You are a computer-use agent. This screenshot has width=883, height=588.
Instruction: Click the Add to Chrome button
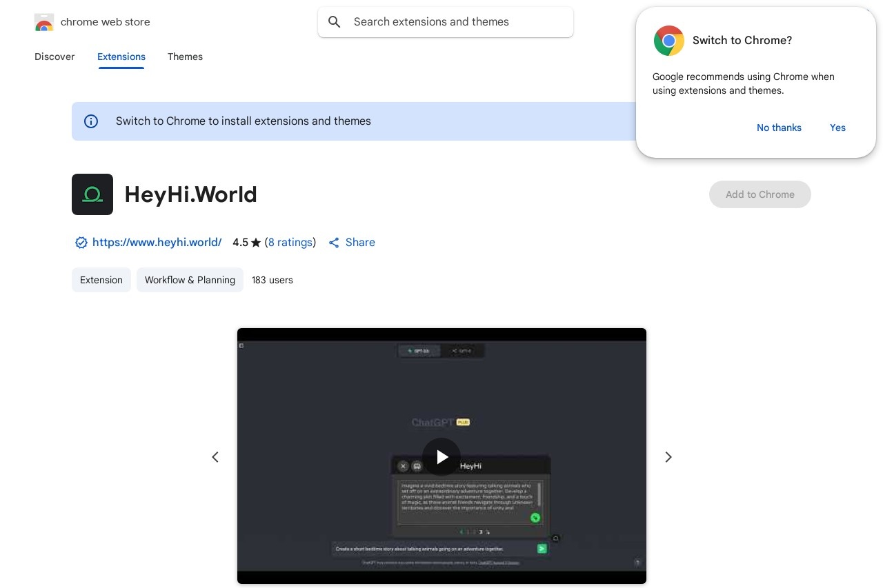760,194
